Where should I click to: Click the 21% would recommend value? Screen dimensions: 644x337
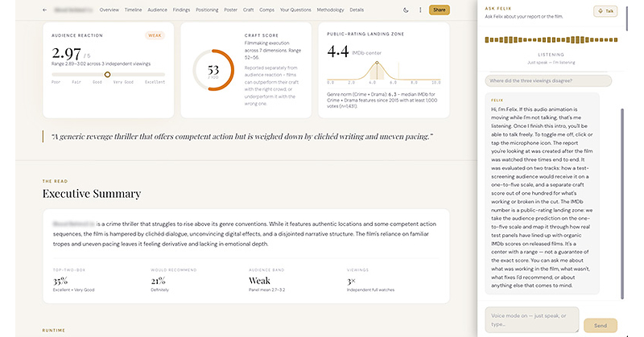(158, 282)
